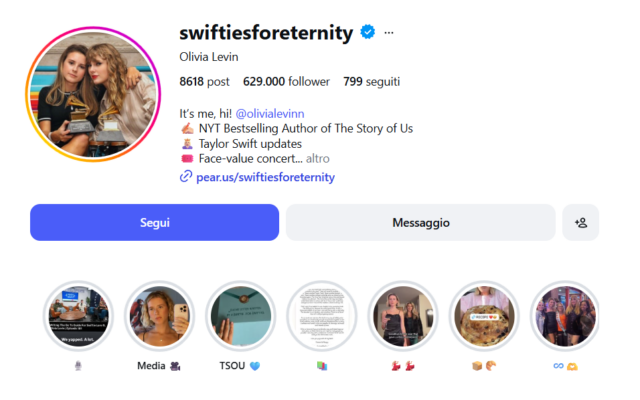Open the three-dots options menu beside username
The image size is (640, 400).
[389, 33]
